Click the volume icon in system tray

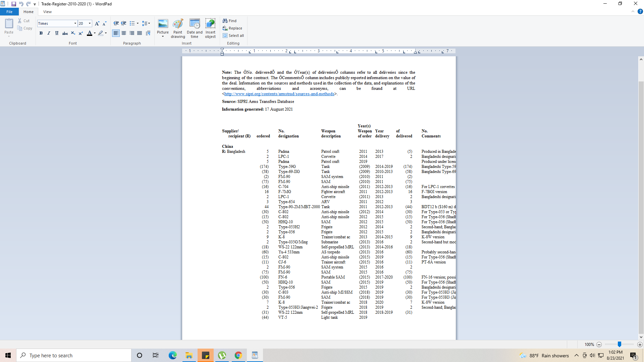pyautogui.click(x=592, y=355)
